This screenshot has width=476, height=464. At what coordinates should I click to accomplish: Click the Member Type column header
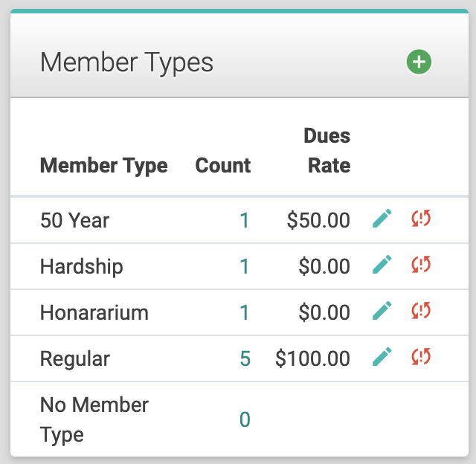(x=103, y=165)
